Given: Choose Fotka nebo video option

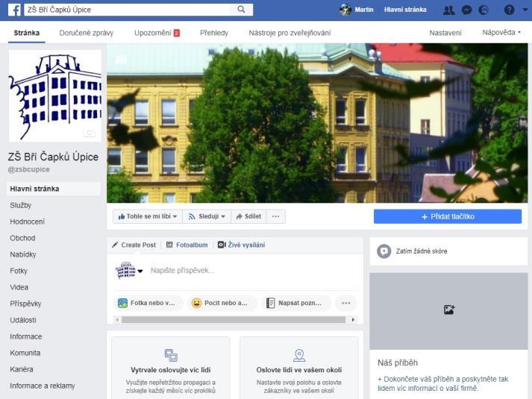Looking at the screenshot, I should click(148, 303).
